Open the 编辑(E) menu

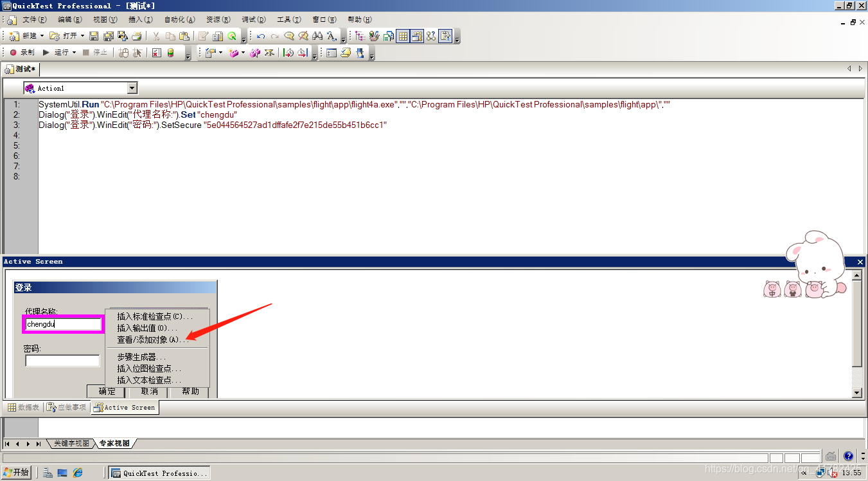pyautogui.click(x=70, y=20)
